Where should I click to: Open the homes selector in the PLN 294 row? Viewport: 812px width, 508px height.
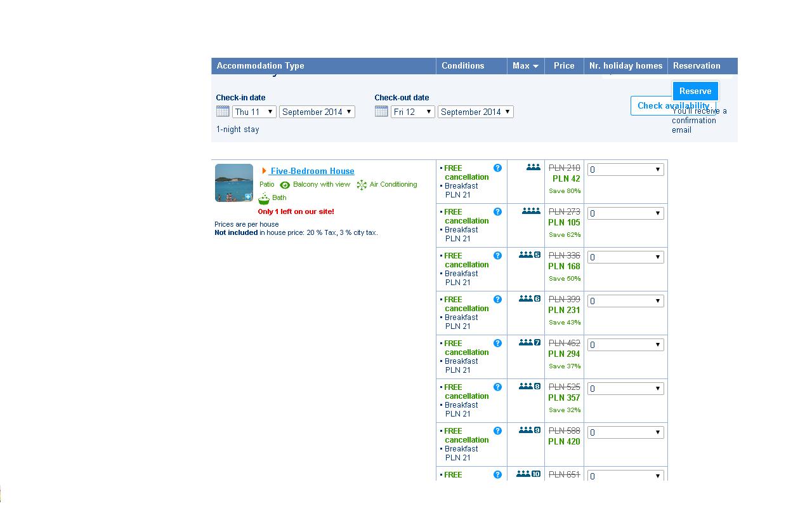[625, 345]
